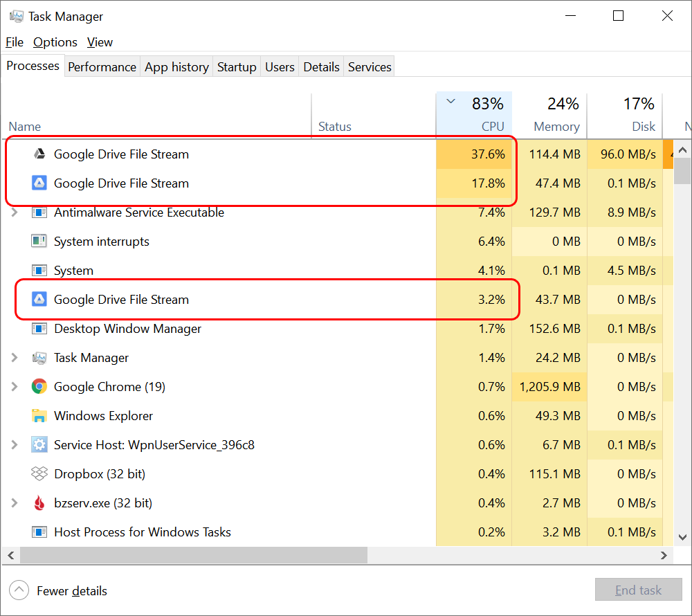Open the Options menu

coord(55,42)
